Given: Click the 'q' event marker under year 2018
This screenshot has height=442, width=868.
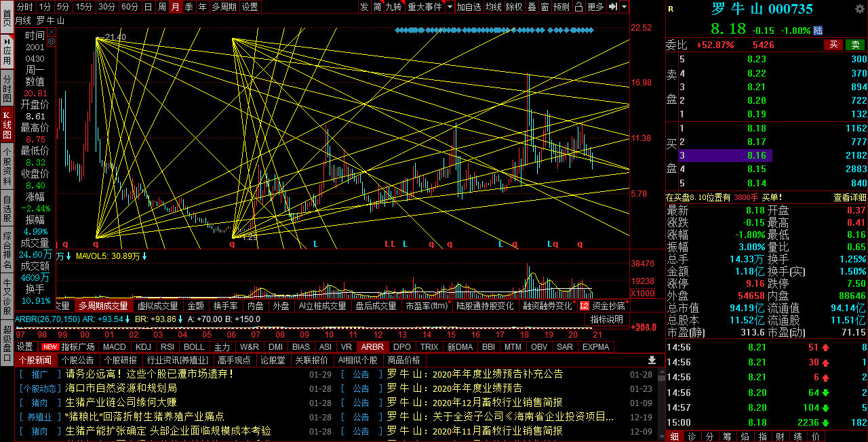Looking at the screenshot, I should pyautogui.click(x=515, y=243).
